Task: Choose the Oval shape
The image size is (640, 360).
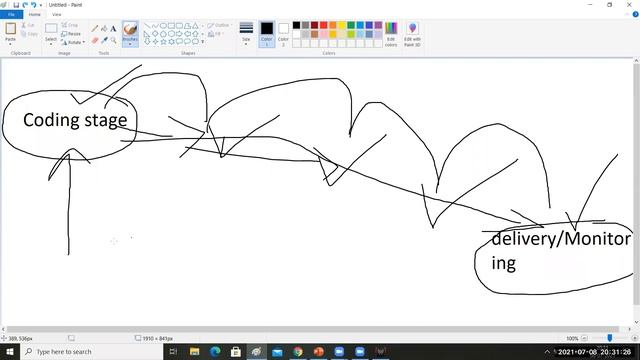Action: pyautogui.click(x=163, y=26)
